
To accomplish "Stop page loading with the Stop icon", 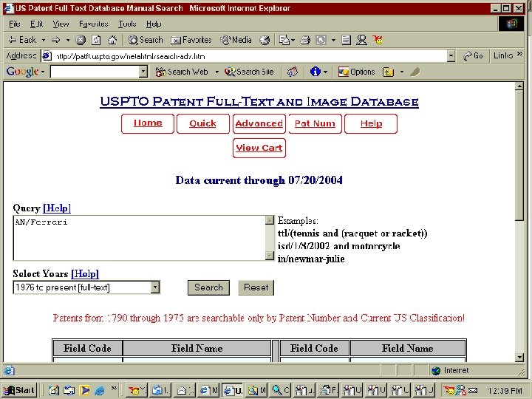I will tap(81, 40).
